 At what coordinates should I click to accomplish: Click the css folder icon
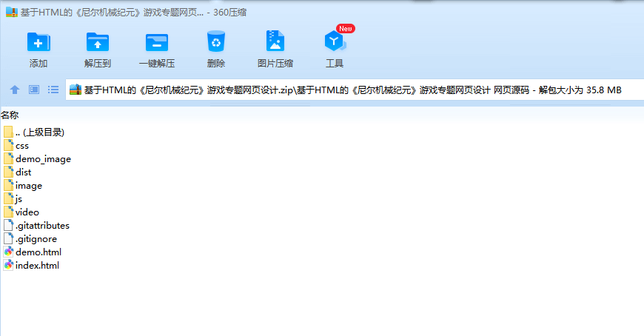pos(8,145)
